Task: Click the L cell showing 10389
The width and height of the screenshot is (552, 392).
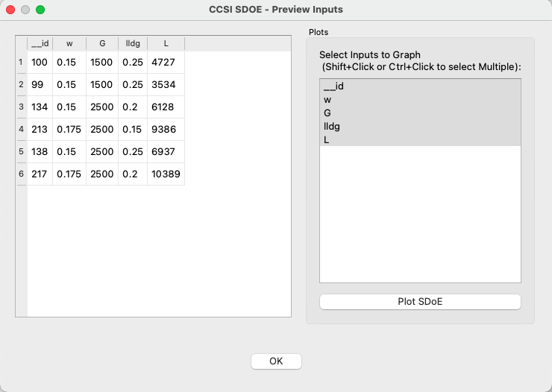Action: coord(166,174)
